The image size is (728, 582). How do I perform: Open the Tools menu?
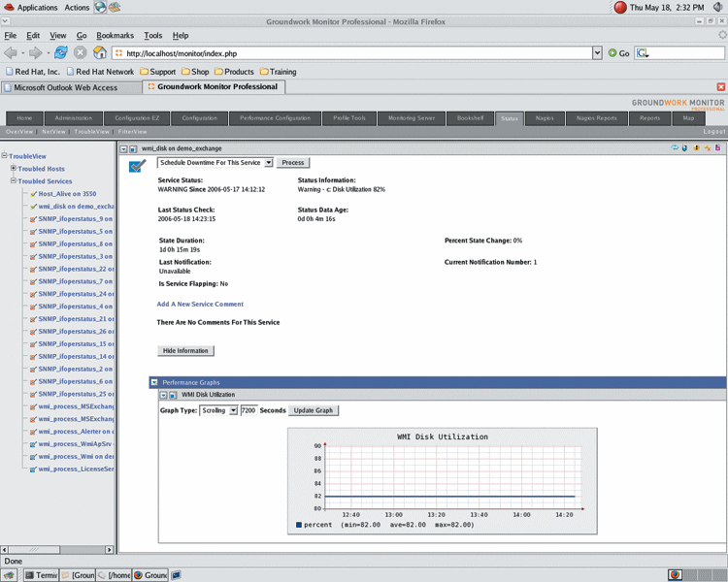(x=152, y=35)
